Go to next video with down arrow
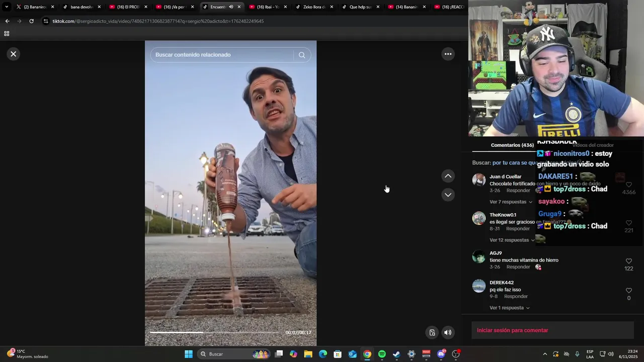 point(448,195)
